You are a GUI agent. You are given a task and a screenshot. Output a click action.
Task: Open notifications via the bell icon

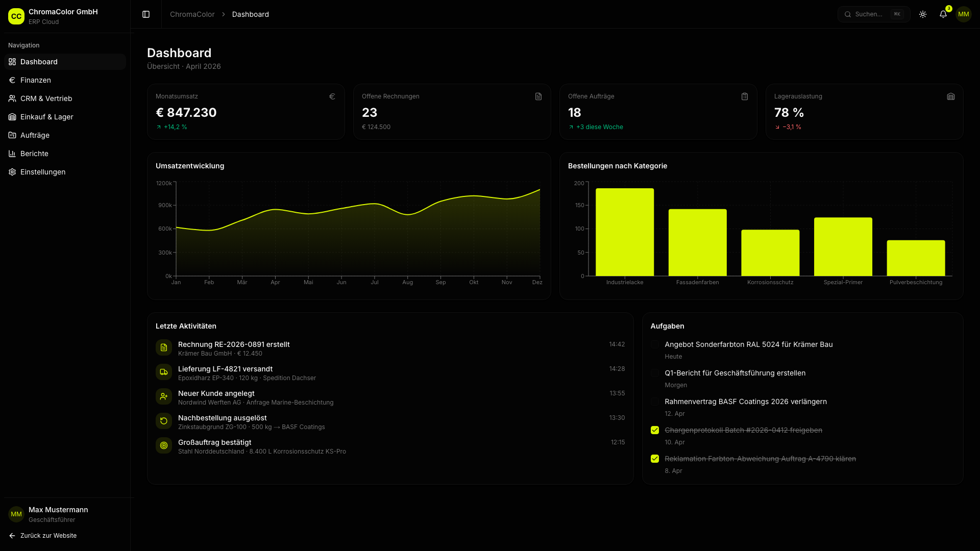tap(943, 14)
